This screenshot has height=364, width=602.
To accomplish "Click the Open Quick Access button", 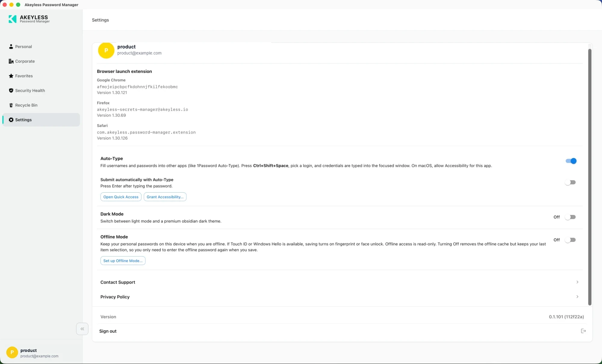I will pyautogui.click(x=121, y=197).
